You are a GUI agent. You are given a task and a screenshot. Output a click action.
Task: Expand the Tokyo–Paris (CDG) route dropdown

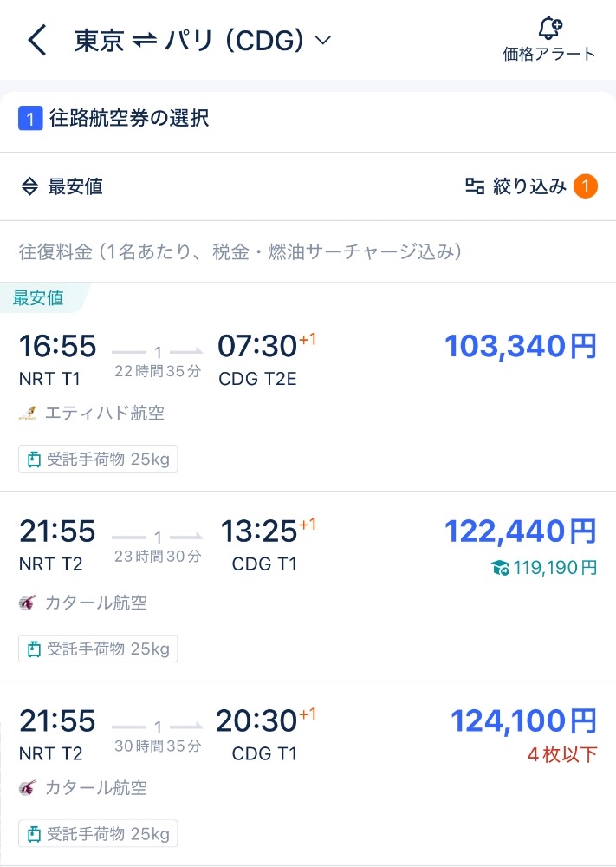pos(323,41)
